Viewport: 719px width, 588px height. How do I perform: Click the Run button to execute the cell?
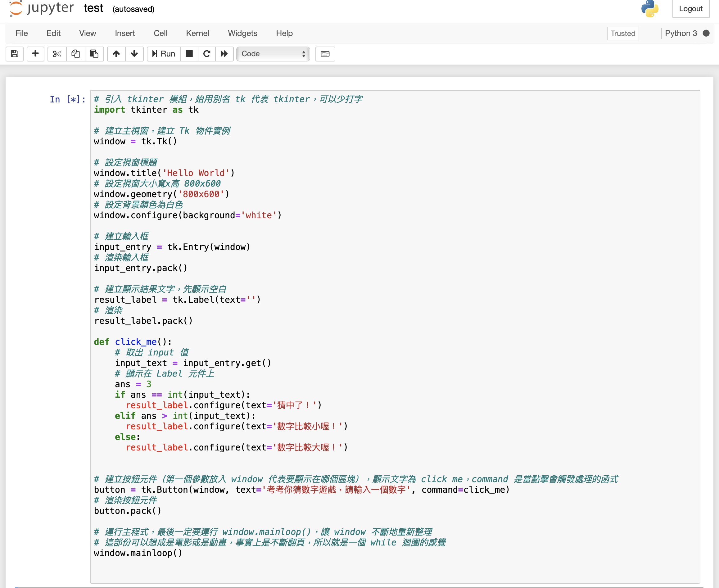click(x=163, y=54)
